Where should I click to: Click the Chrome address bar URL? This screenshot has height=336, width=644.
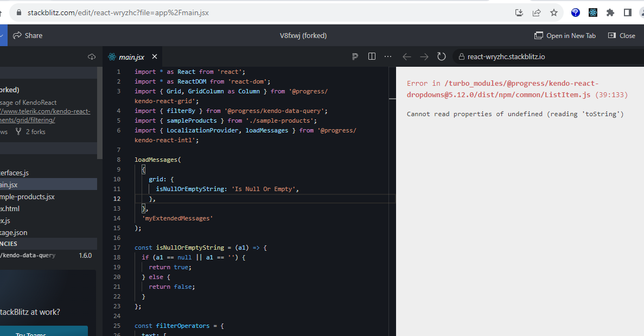(118, 12)
